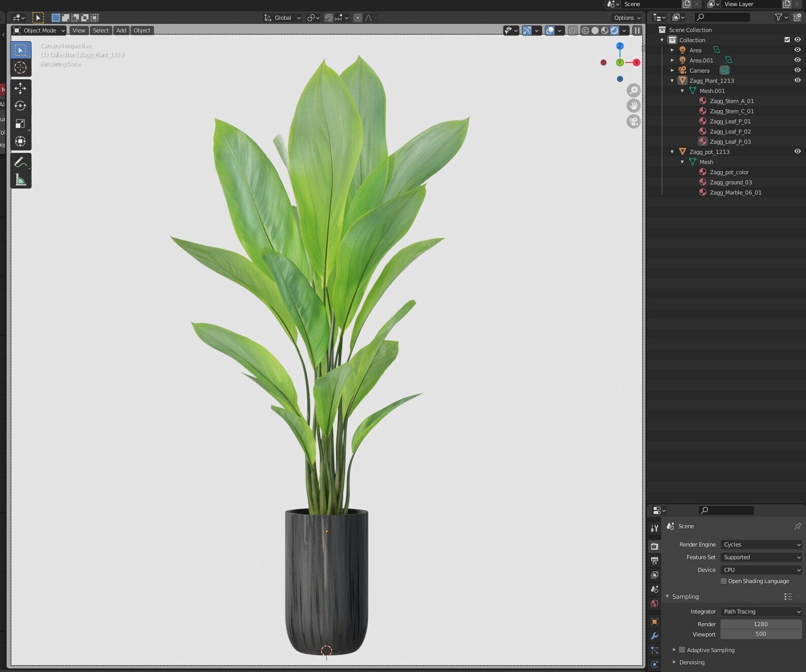Open the Physics properties tab
Screen dimensions: 806x672
tap(655, 664)
